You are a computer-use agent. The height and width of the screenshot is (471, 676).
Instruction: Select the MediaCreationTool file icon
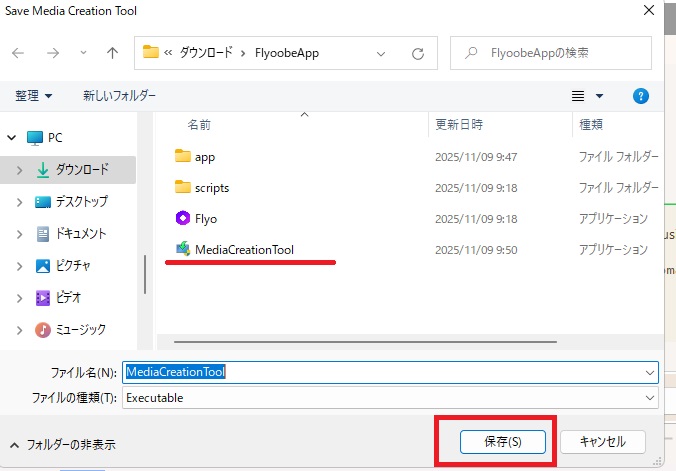coord(182,249)
